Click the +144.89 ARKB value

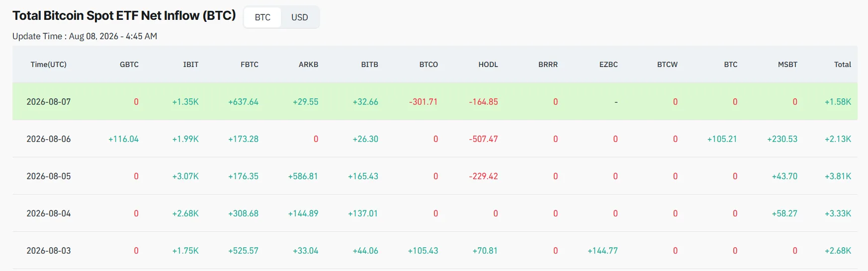click(303, 213)
